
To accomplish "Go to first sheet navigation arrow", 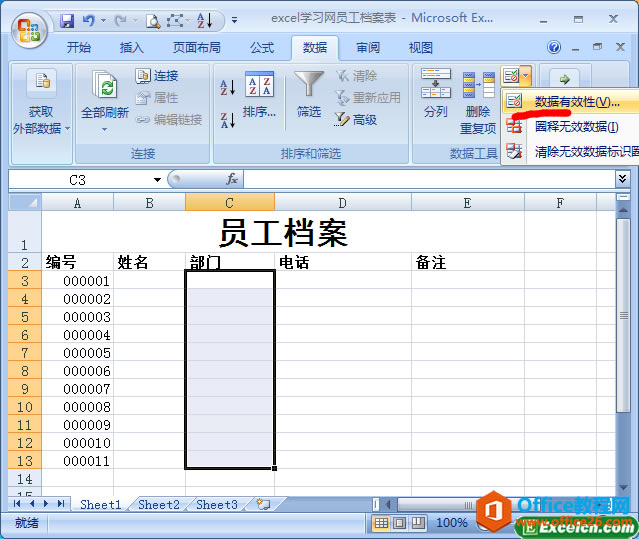I will tap(17, 504).
